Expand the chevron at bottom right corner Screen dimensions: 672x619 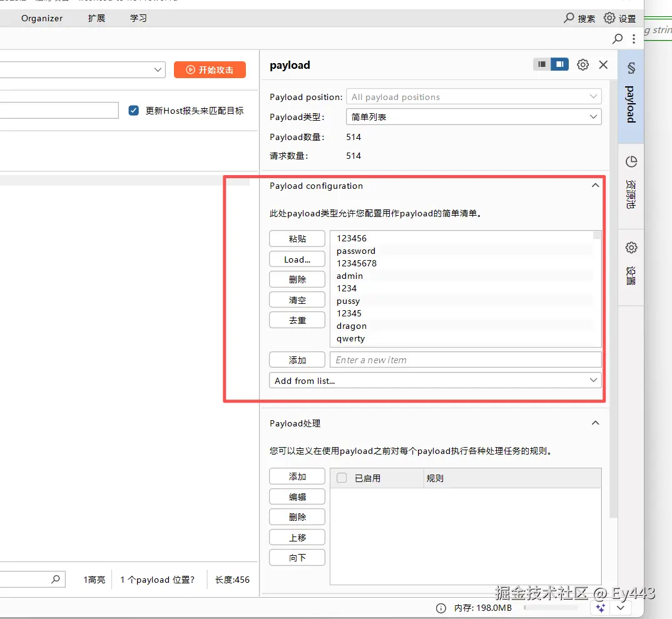(621, 608)
